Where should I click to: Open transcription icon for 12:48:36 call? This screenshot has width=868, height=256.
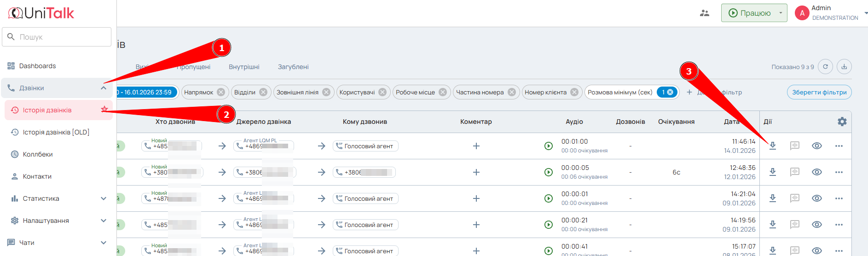point(795,172)
